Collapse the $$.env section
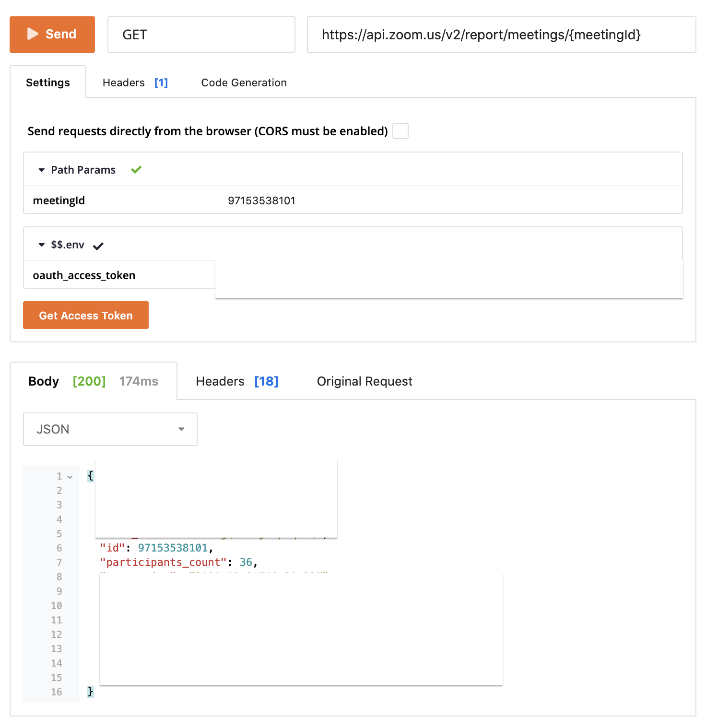Image resolution: width=706 pixels, height=728 pixels. 42,245
